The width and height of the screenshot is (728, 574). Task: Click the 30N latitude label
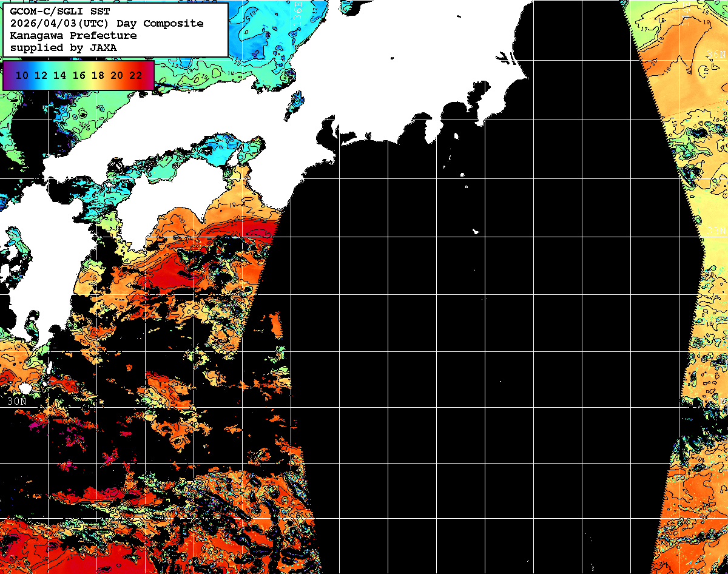tap(16, 401)
